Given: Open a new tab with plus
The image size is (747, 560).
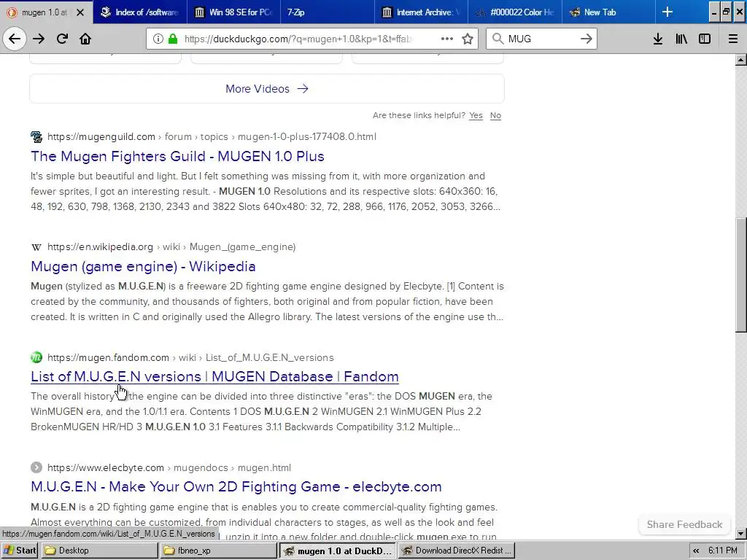Looking at the screenshot, I should 667,12.
